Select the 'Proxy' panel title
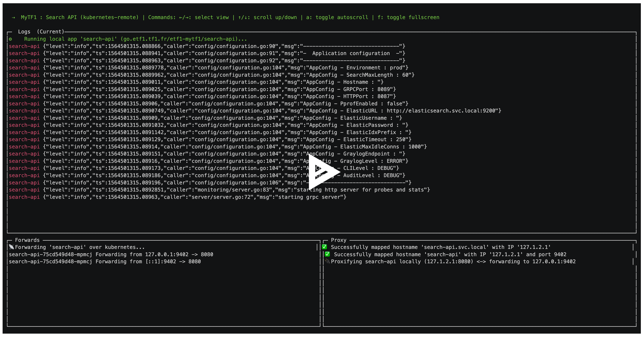This screenshot has height=337, width=644. click(x=339, y=240)
